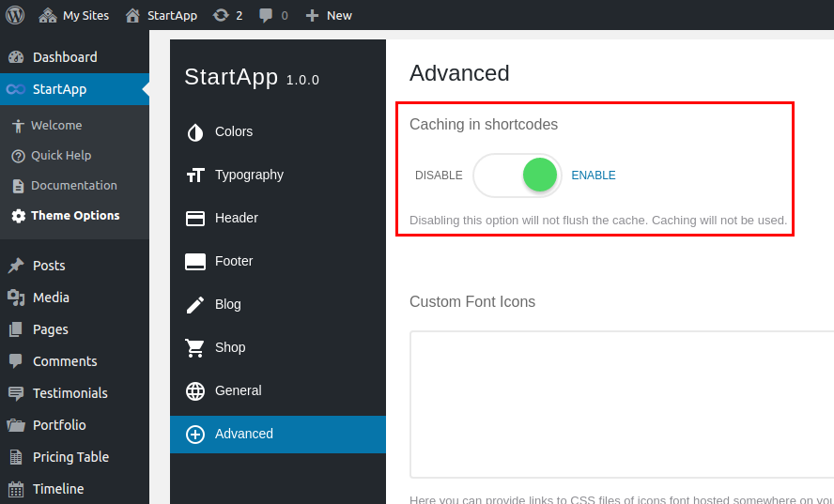Click the Documentation page icon
The width and height of the screenshot is (834, 504).
click(18, 186)
